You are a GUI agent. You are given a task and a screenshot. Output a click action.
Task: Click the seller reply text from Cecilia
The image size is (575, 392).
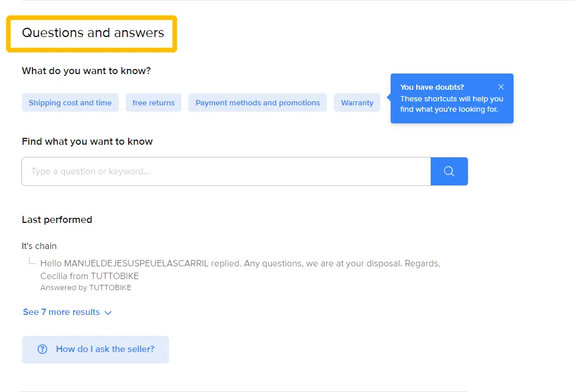240,269
